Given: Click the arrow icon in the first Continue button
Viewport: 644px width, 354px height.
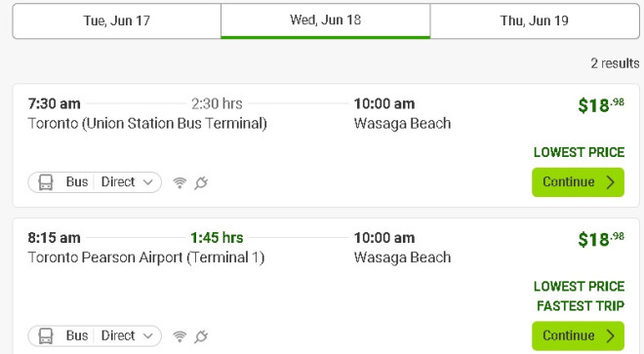Looking at the screenshot, I should [x=610, y=182].
